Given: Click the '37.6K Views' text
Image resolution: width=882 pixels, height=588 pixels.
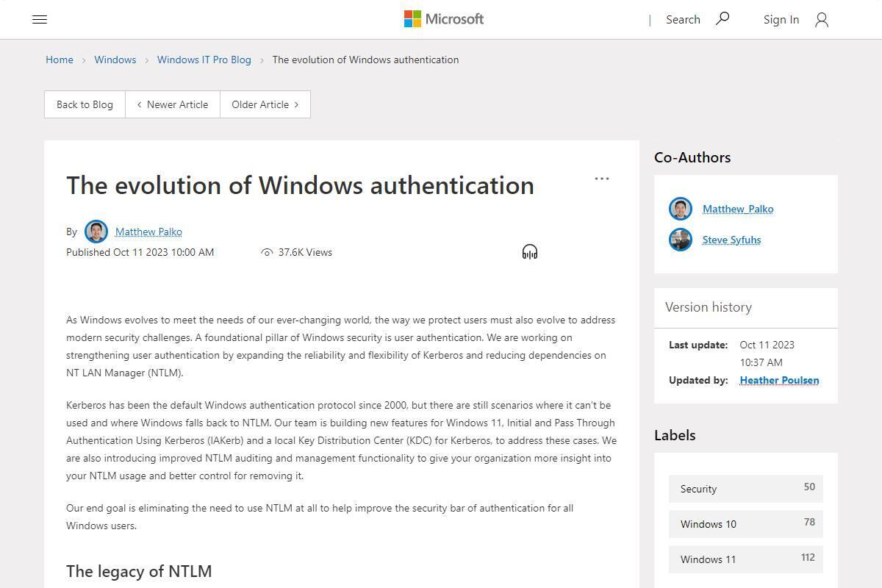Looking at the screenshot, I should tap(305, 252).
